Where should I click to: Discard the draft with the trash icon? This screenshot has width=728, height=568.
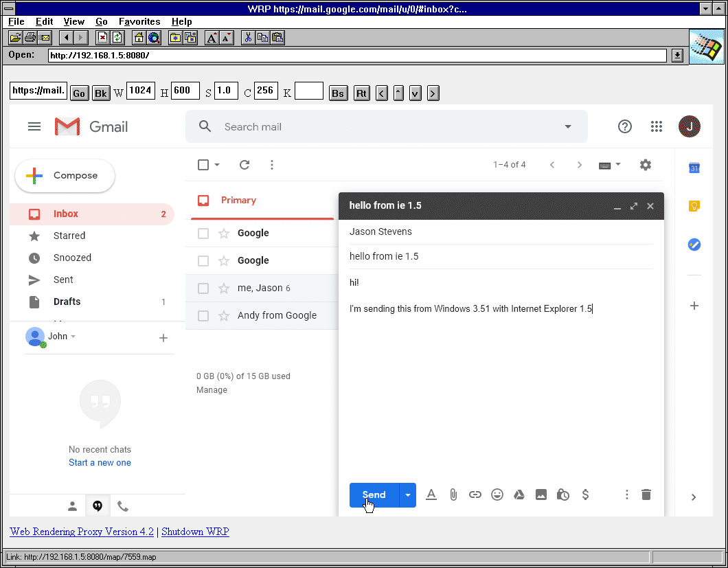pyautogui.click(x=646, y=495)
